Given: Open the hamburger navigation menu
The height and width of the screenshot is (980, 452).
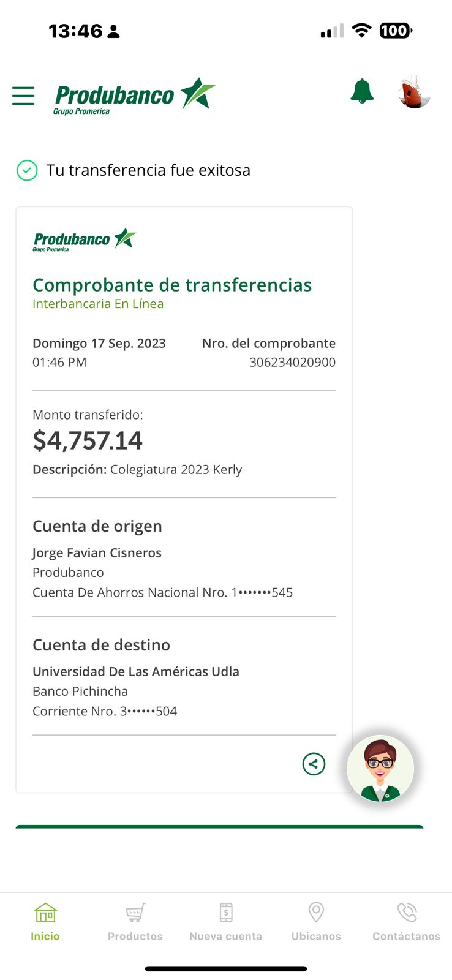Looking at the screenshot, I should point(23,96).
